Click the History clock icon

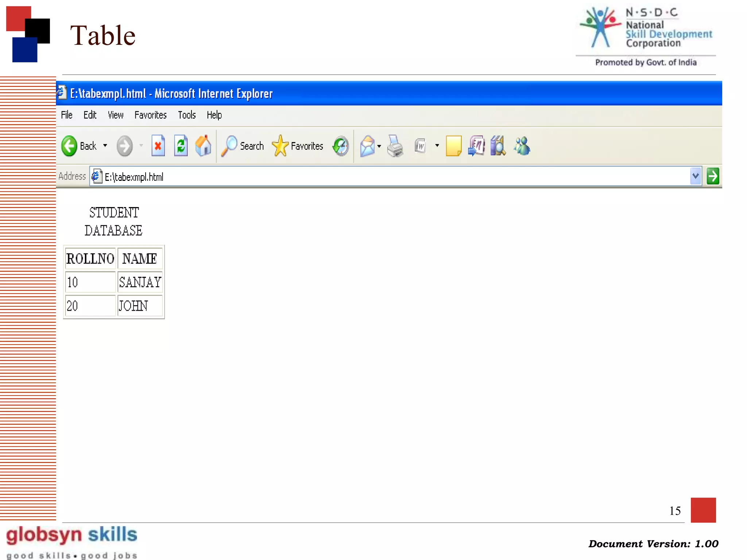click(x=341, y=146)
